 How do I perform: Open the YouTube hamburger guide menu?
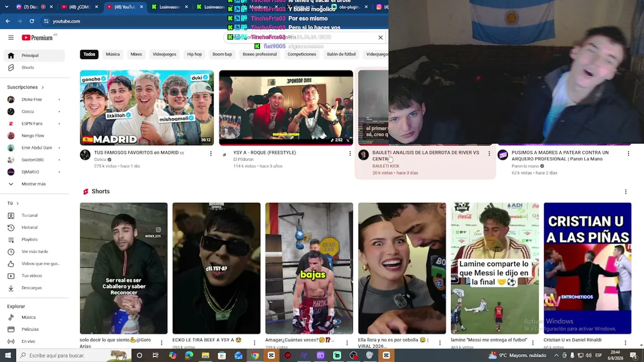pyautogui.click(x=11, y=38)
